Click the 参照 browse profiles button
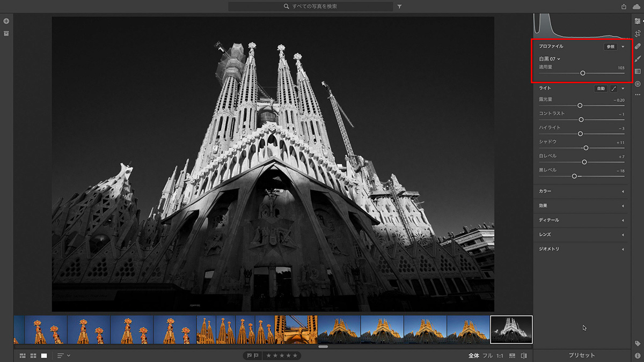This screenshot has height=362, width=644. [x=610, y=47]
